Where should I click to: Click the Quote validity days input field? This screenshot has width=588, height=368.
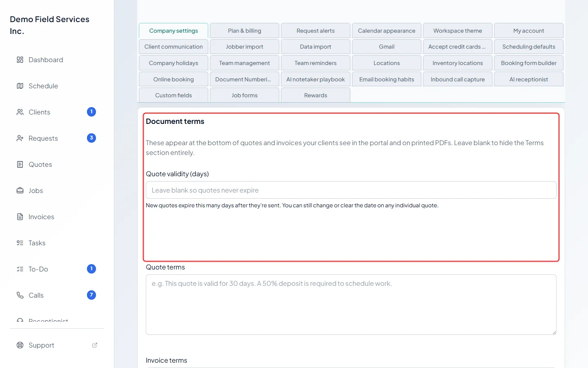coord(351,190)
